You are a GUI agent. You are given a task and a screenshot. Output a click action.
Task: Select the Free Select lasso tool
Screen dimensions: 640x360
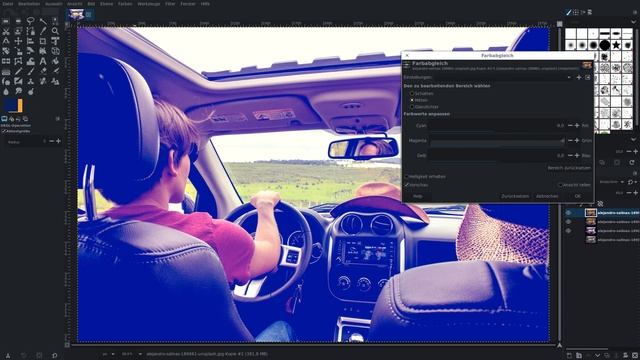point(30,21)
